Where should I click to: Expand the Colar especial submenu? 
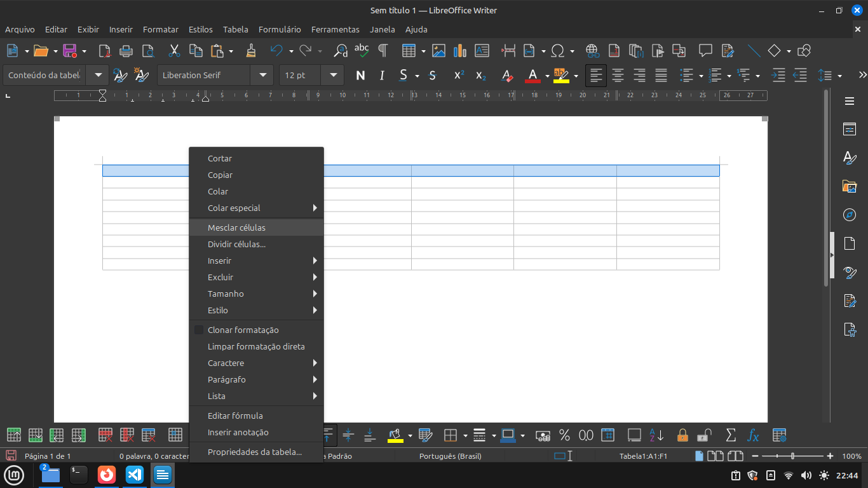pyautogui.click(x=257, y=208)
